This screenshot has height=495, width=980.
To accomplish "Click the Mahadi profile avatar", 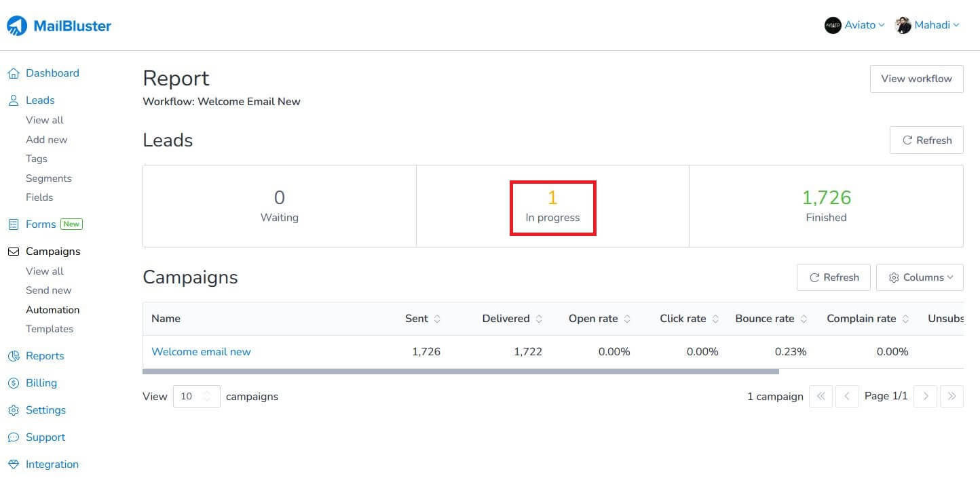I will click(x=903, y=24).
